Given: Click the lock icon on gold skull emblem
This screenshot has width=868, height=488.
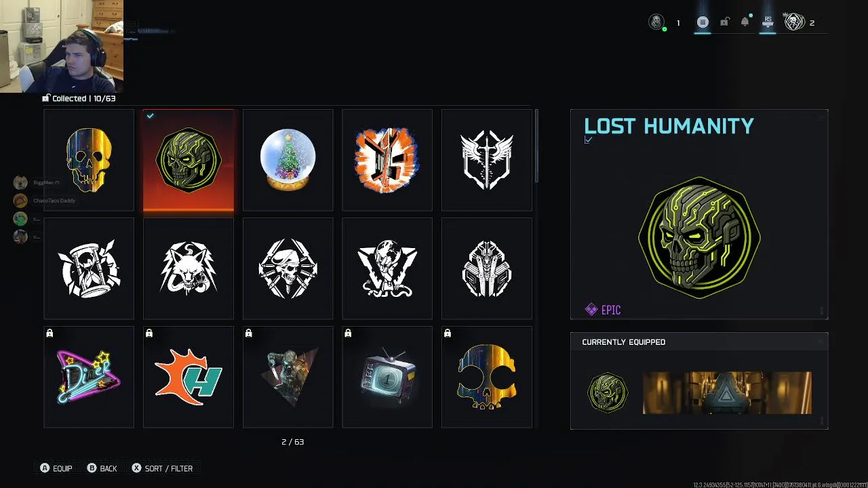Looking at the screenshot, I should tap(448, 333).
